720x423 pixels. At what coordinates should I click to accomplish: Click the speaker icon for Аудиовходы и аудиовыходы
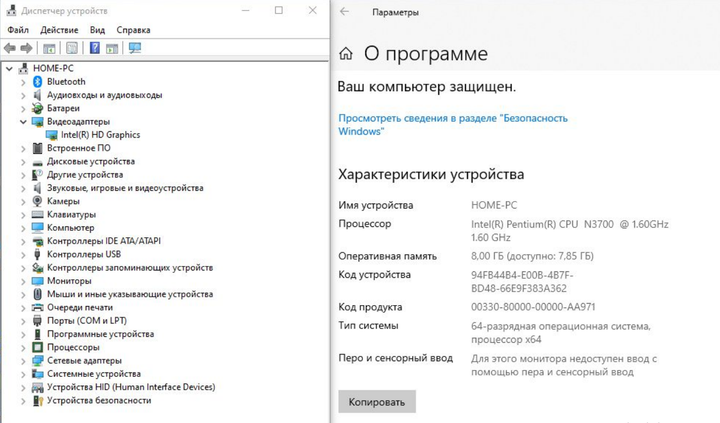tap(38, 95)
